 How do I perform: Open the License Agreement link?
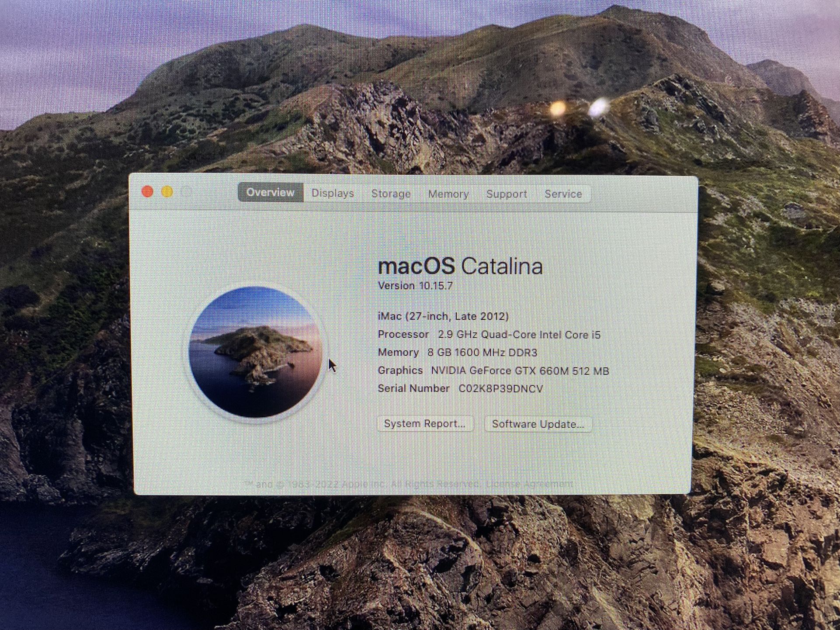pyautogui.click(x=529, y=484)
